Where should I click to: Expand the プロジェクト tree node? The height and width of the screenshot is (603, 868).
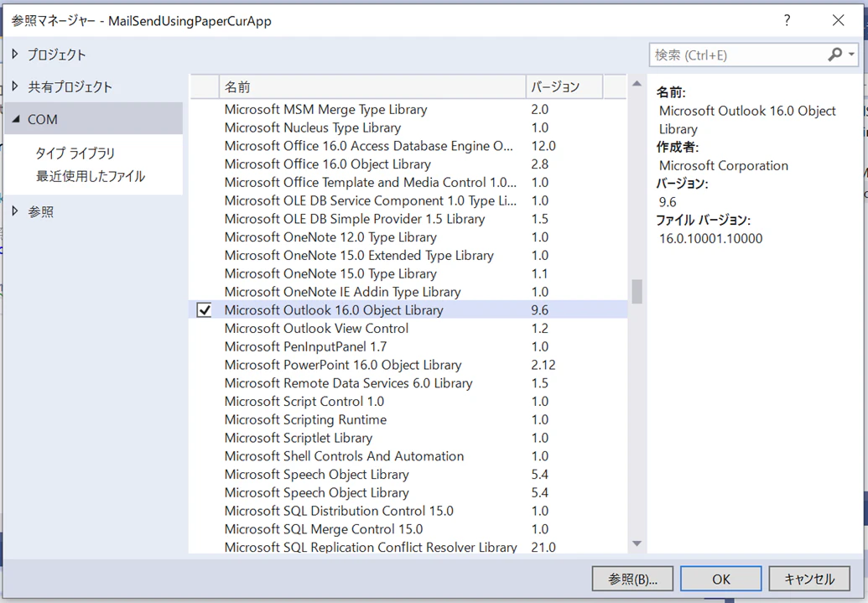(15, 54)
